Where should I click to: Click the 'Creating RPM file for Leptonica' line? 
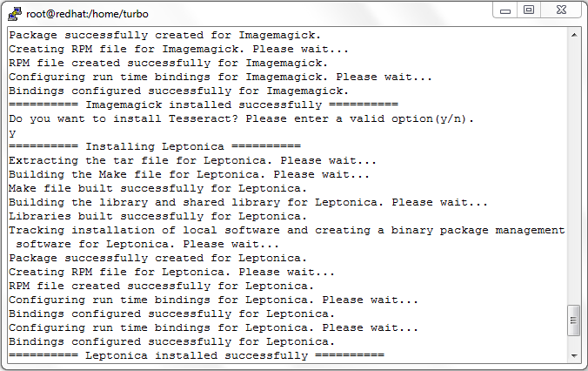[x=171, y=272]
